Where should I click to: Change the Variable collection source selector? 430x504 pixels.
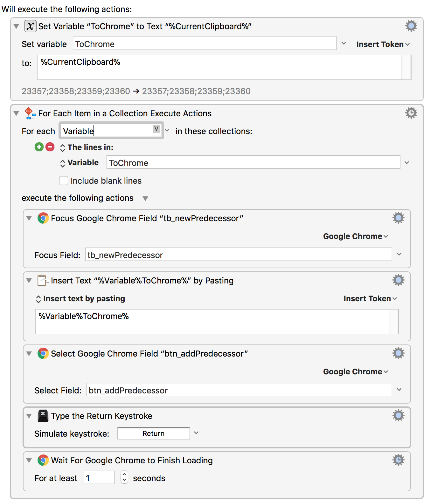[x=79, y=163]
